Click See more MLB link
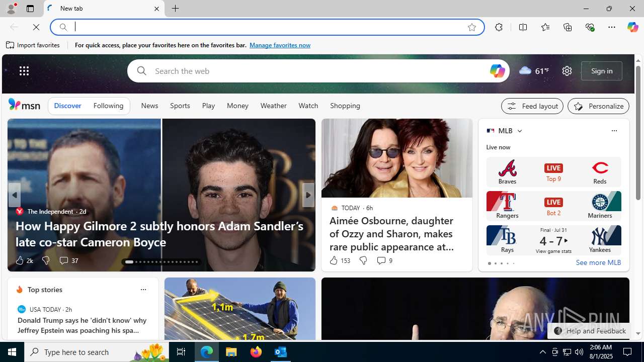This screenshot has width=644, height=362. [x=598, y=262]
